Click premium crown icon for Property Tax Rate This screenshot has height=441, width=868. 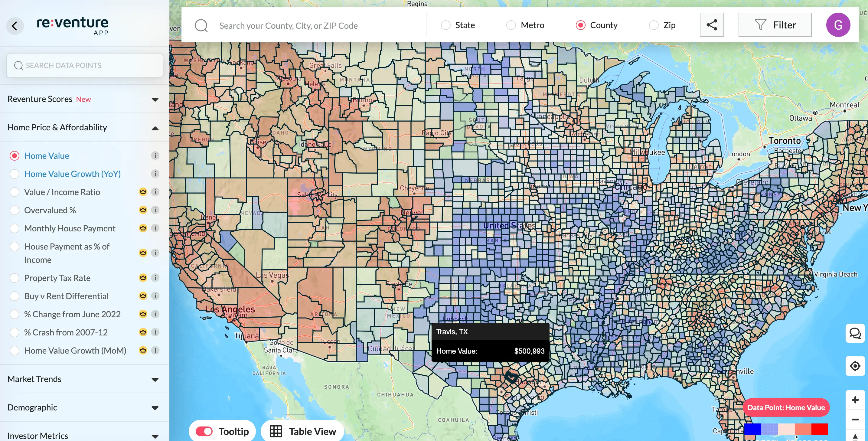click(143, 278)
